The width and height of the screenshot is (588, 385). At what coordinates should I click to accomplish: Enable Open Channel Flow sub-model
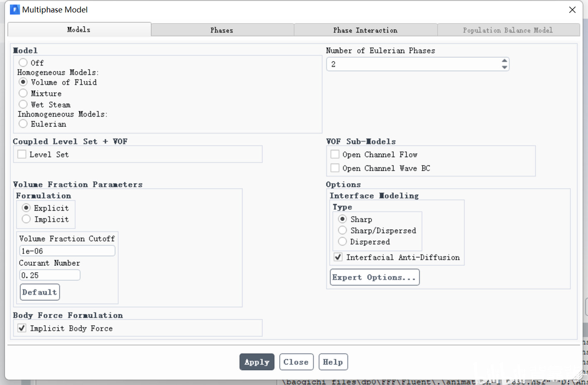[335, 154]
